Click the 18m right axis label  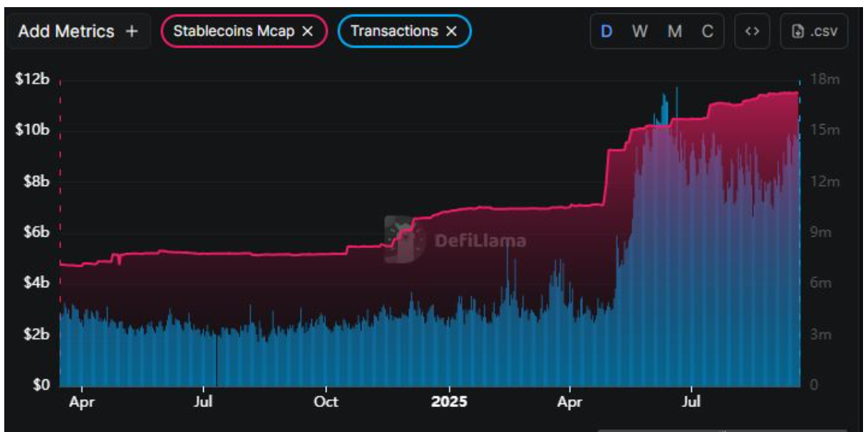(825, 79)
